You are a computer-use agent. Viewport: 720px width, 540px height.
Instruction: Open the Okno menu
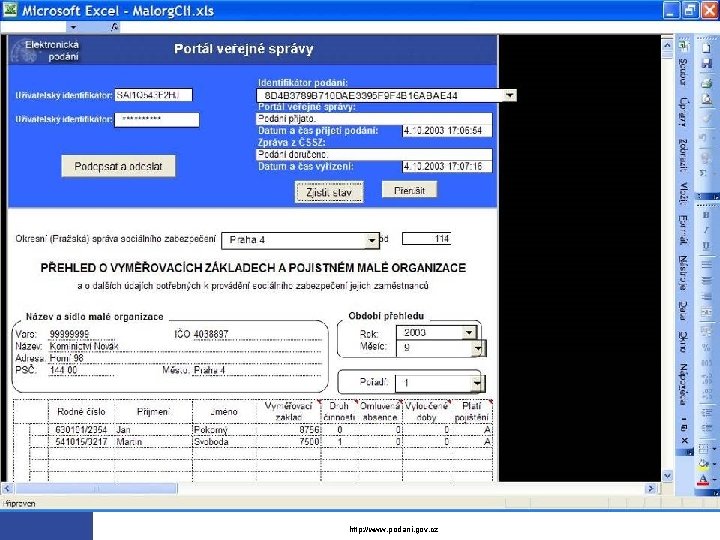(x=684, y=342)
